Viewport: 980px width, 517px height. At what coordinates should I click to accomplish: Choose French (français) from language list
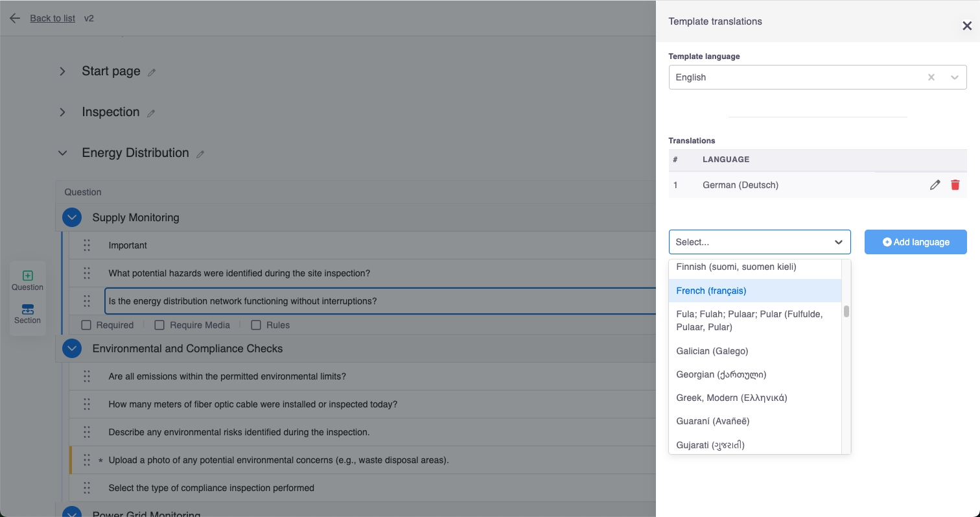[x=711, y=291]
